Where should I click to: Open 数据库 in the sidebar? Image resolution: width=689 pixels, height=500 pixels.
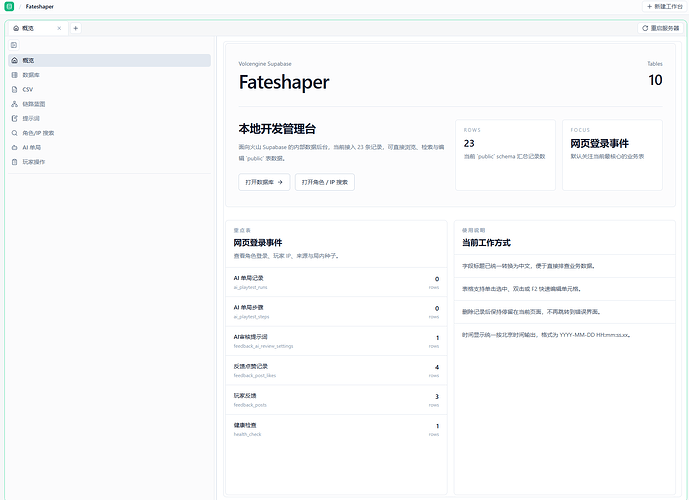109,75
